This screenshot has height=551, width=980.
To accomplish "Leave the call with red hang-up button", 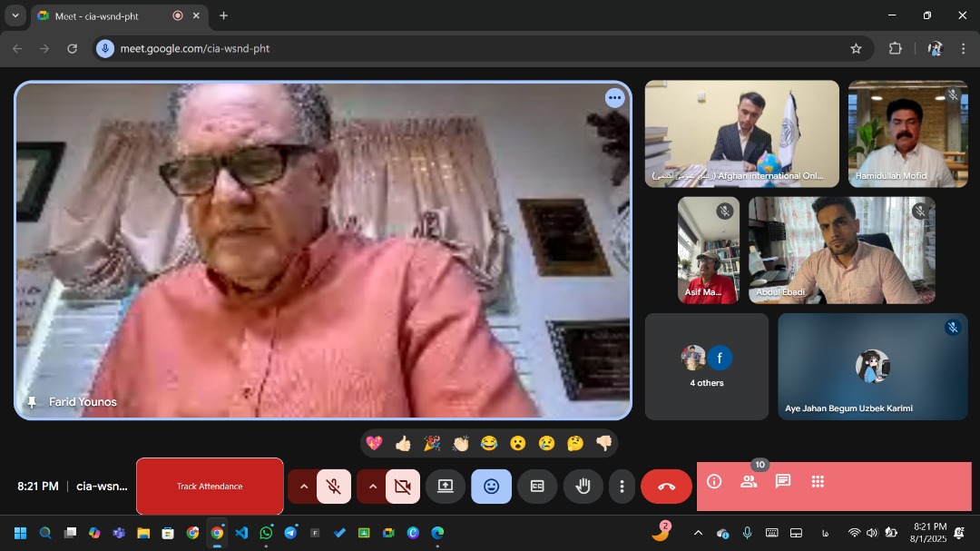I will (666, 487).
